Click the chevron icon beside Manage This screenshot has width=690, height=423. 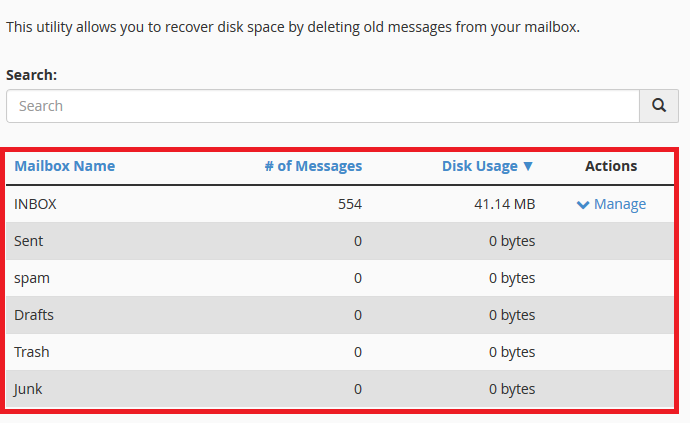point(583,205)
